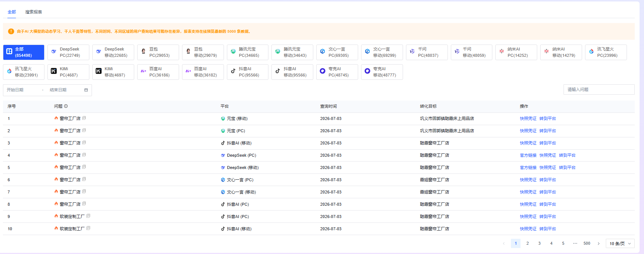The width and height of the screenshot is (644, 254).
Task: Copy question text in row 1
Action: click(x=84, y=118)
